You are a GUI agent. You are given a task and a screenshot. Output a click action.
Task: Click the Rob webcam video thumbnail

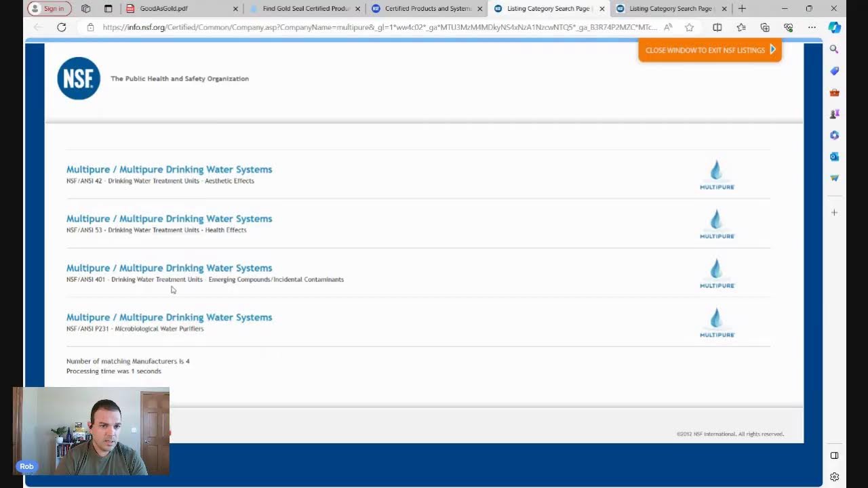point(91,431)
